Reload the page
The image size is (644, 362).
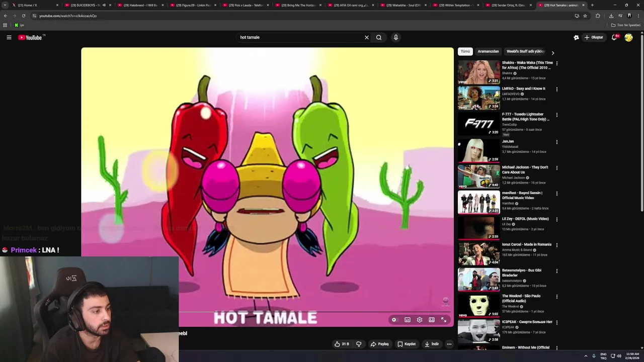pyautogui.click(x=24, y=16)
